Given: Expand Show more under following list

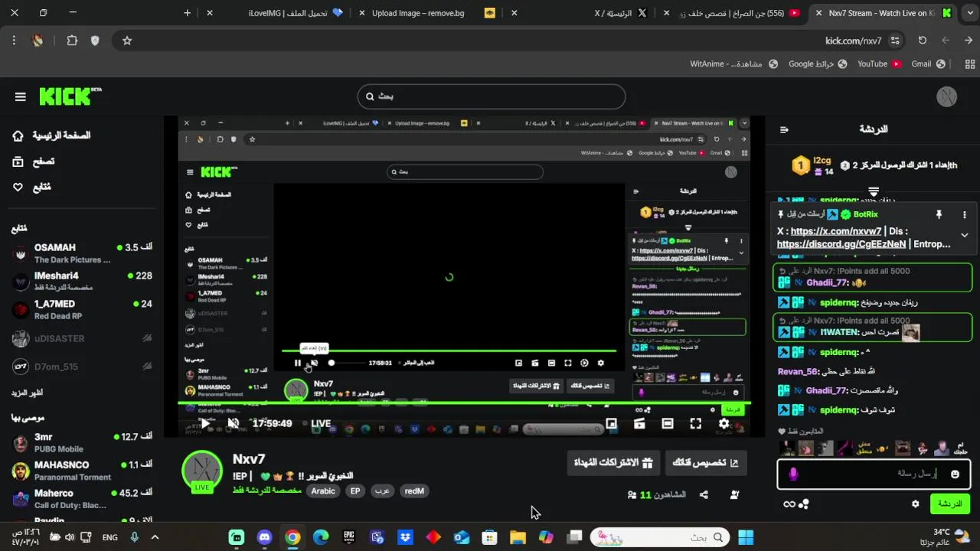Looking at the screenshot, I should [27, 393].
